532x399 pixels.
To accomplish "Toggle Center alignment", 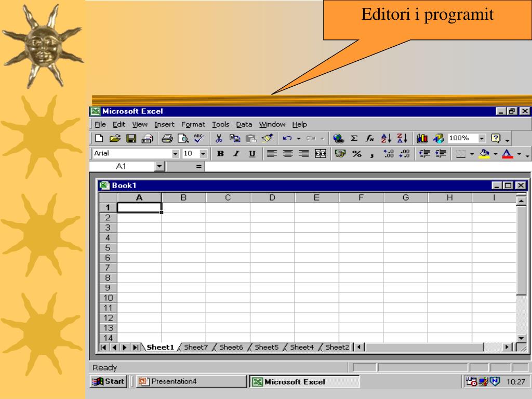I will click(x=288, y=154).
